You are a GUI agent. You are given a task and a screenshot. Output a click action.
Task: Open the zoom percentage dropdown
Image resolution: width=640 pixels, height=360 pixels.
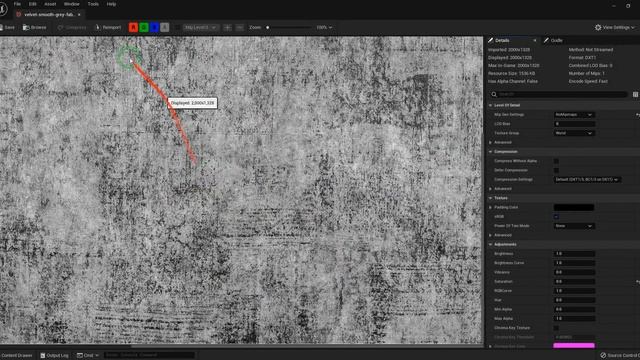coord(324,27)
